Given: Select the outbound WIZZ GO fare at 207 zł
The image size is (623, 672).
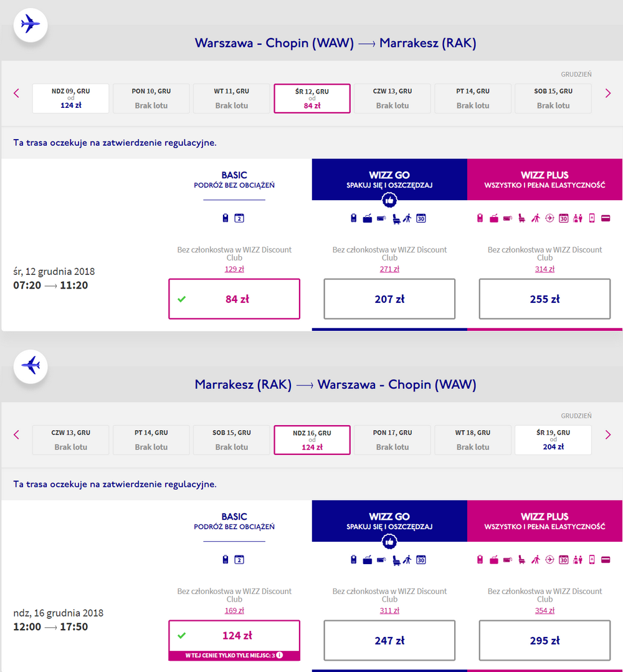Looking at the screenshot, I should pyautogui.click(x=389, y=299).
